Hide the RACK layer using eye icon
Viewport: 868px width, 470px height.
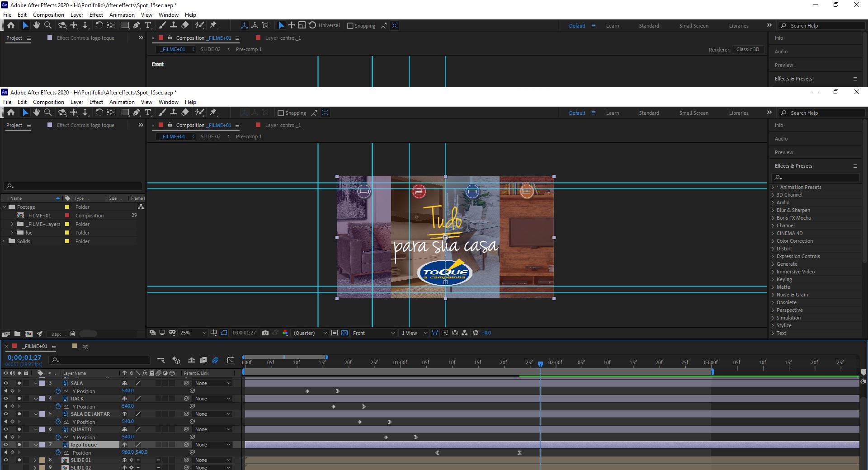pyautogui.click(x=6, y=399)
